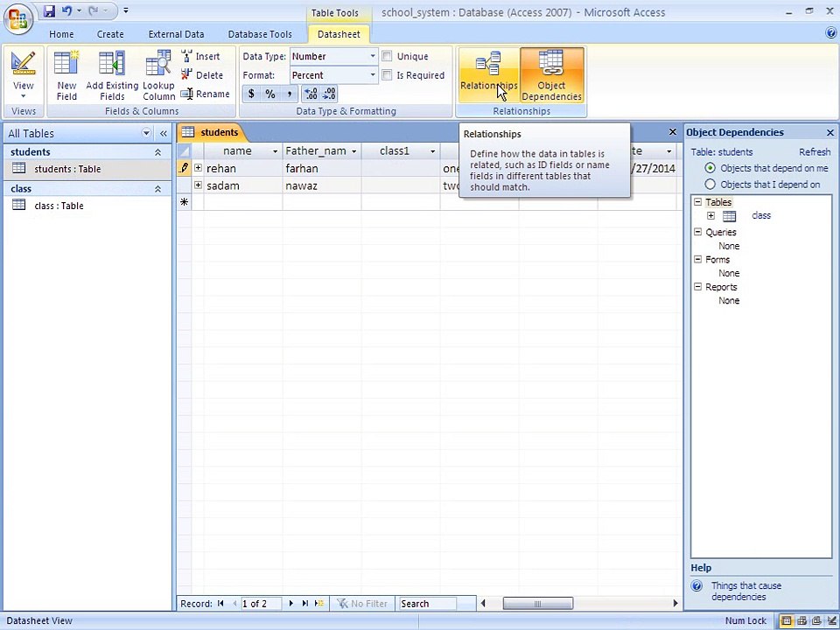Screen dimensions: 840x630
Task: Open the Relationships window
Action: pos(488,75)
